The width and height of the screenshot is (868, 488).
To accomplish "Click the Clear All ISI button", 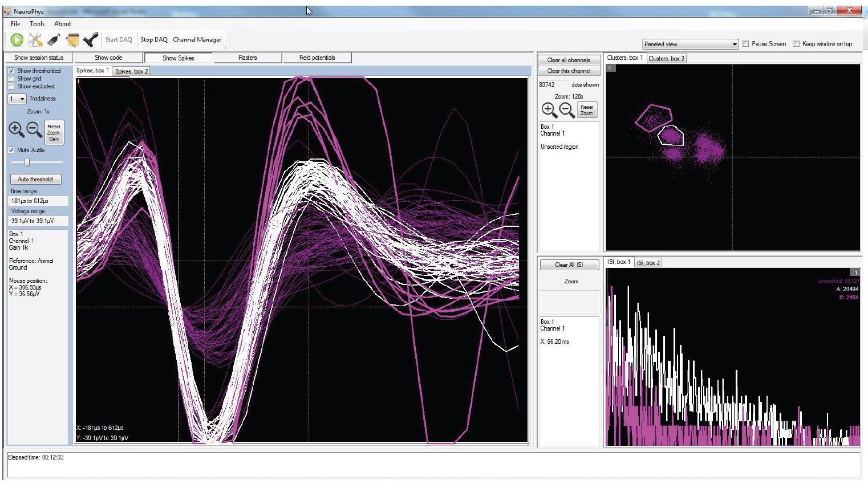I will click(x=569, y=265).
